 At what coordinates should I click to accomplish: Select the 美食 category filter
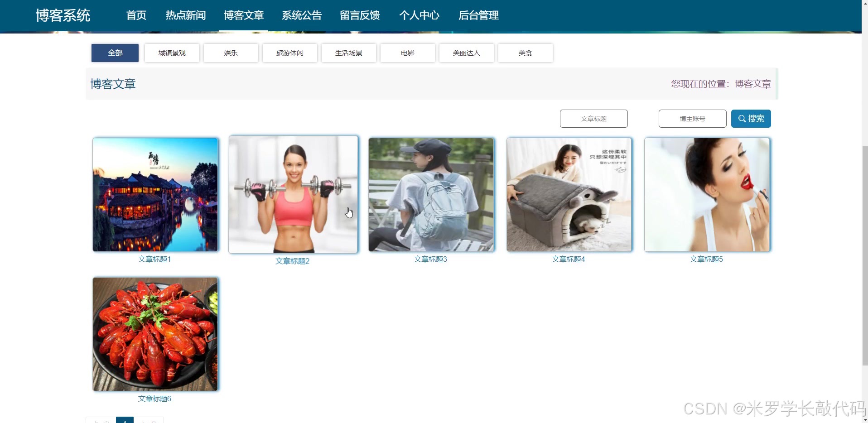click(525, 53)
